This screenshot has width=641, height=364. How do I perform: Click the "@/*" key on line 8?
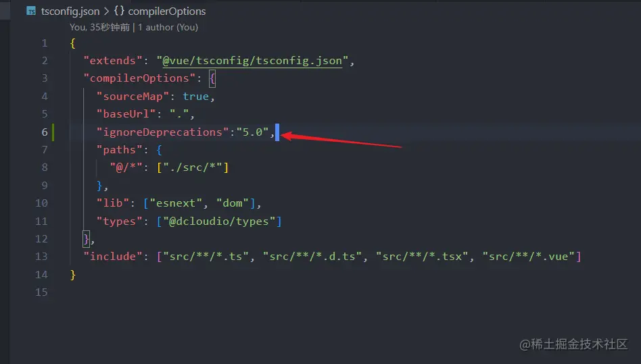click(x=126, y=167)
